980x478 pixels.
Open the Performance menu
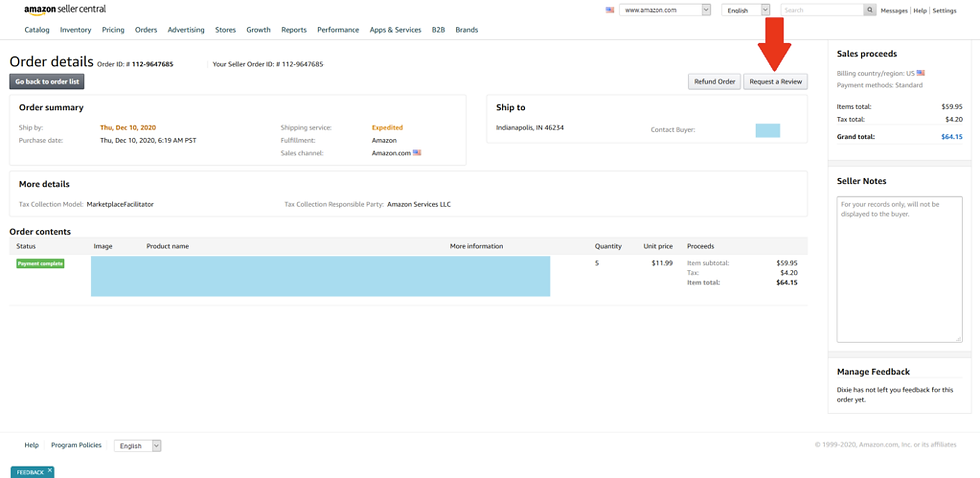[x=338, y=29]
